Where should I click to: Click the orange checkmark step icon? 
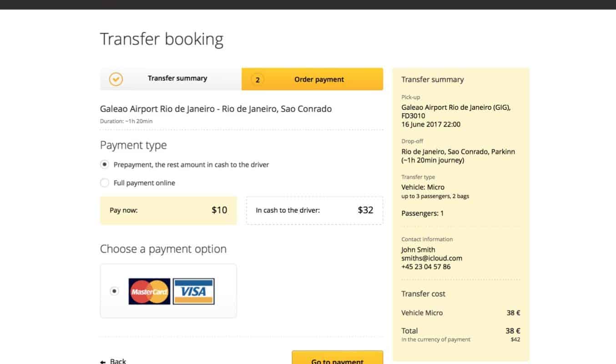116,79
